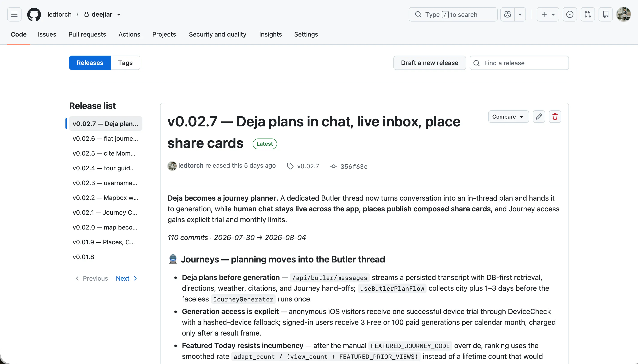The image size is (638, 364).
Task: Select v0.02.7 in the release list
Action: pos(106,123)
